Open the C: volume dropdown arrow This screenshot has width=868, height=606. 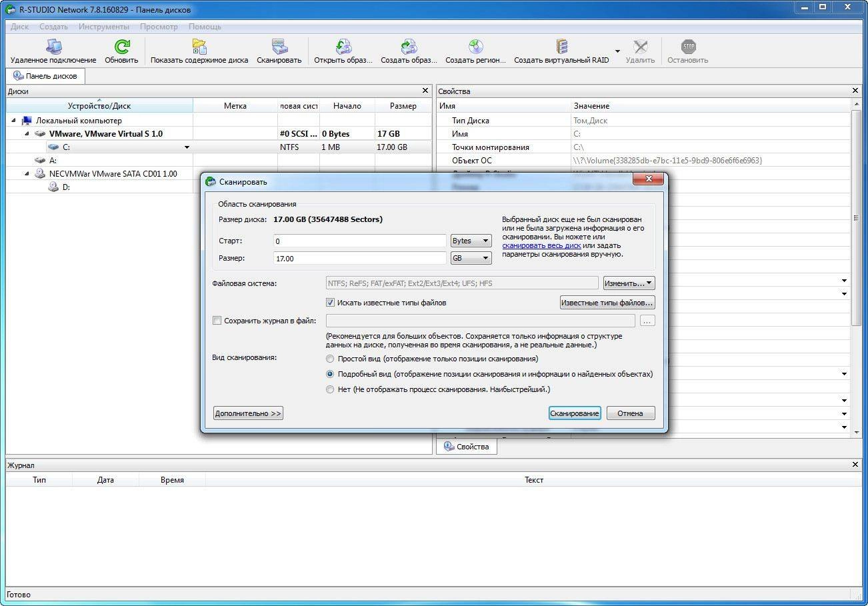187,147
